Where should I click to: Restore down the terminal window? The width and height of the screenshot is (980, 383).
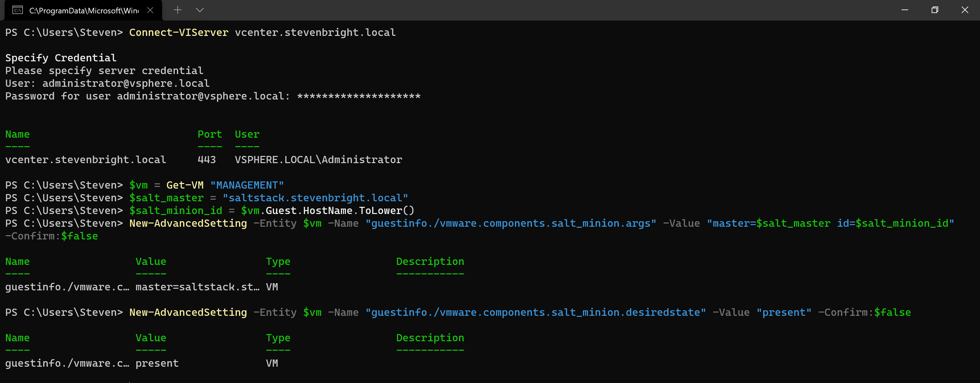click(x=935, y=10)
